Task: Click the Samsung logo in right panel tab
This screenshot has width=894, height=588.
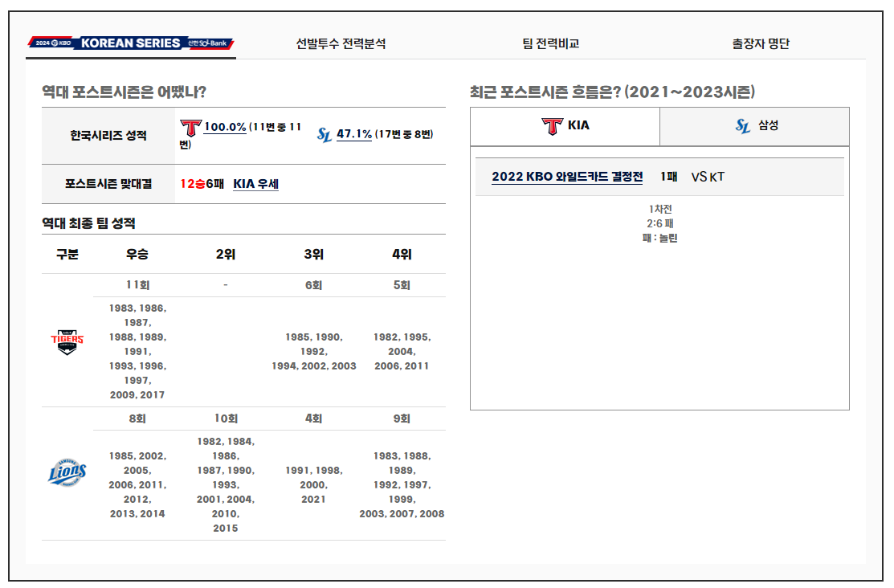Action: click(742, 125)
